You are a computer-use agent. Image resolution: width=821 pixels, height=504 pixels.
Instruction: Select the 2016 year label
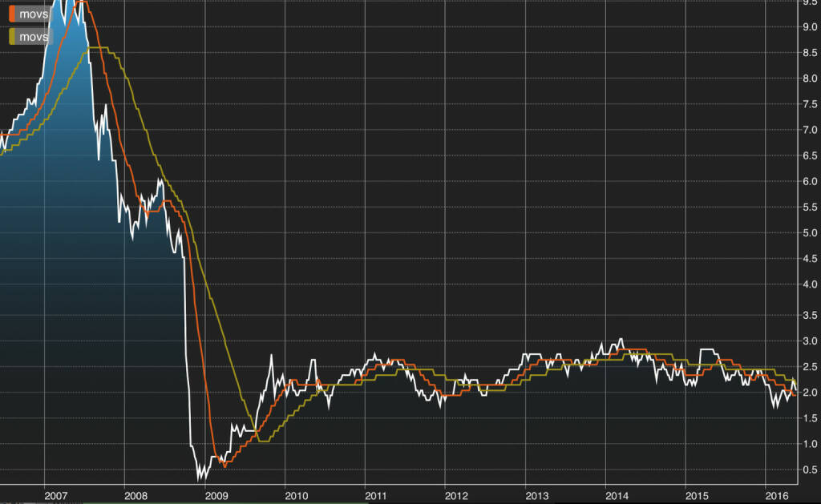776,496
